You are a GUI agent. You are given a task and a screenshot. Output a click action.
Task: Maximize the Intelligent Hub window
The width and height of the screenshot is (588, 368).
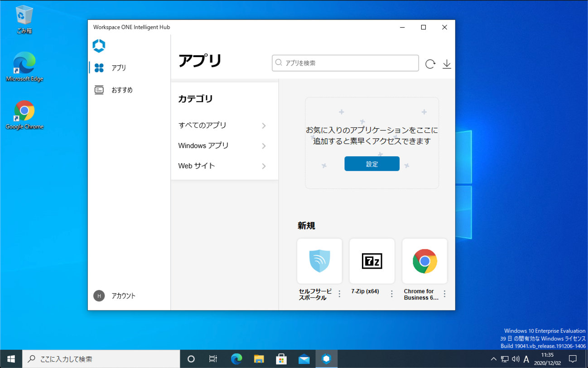(x=424, y=27)
